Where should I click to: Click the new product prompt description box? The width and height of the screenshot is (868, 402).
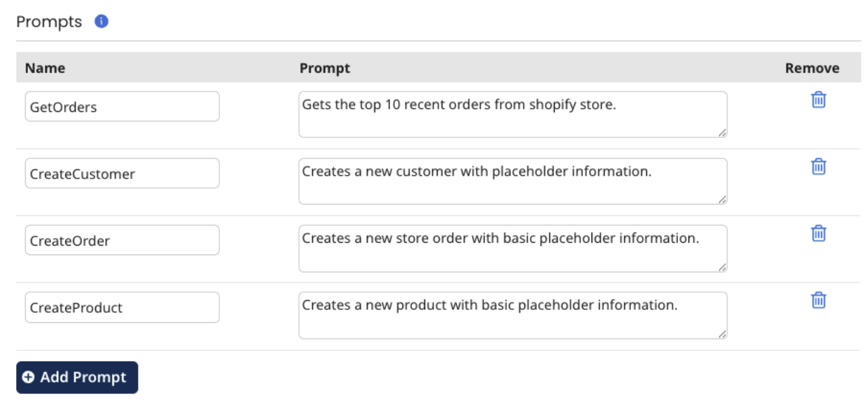pyautogui.click(x=512, y=315)
